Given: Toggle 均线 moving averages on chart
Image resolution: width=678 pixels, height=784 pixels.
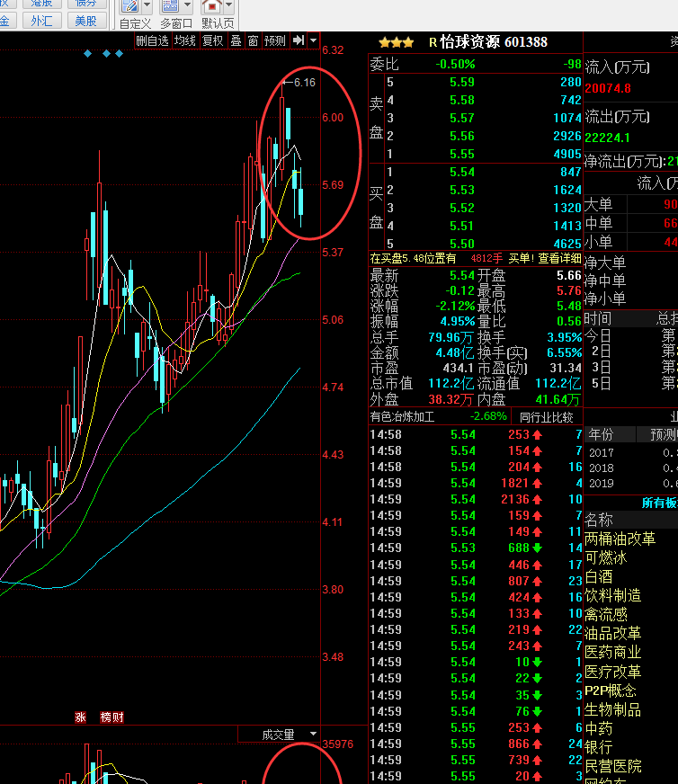Looking at the screenshot, I should (185, 40).
